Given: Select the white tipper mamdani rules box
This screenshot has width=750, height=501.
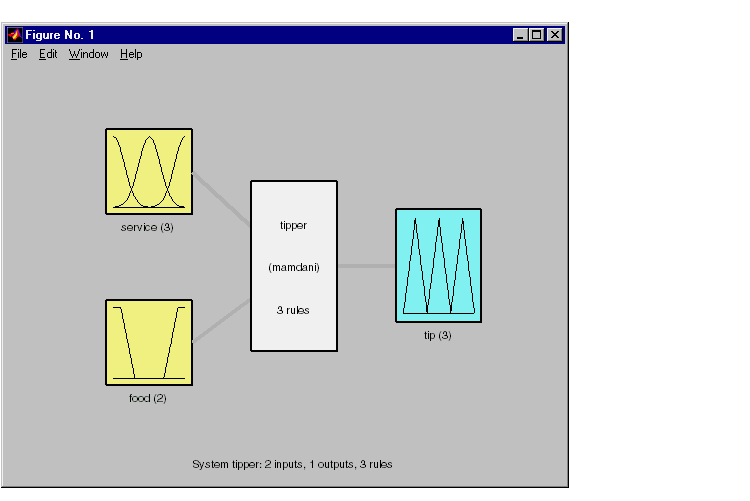Looking at the screenshot, I should pyautogui.click(x=293, y=266).
